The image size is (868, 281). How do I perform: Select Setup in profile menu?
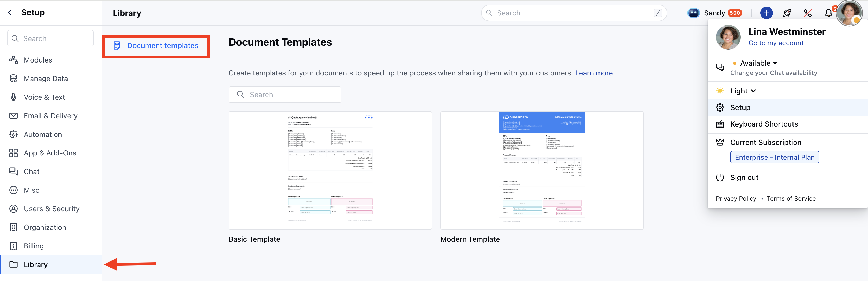pos(788,108)
